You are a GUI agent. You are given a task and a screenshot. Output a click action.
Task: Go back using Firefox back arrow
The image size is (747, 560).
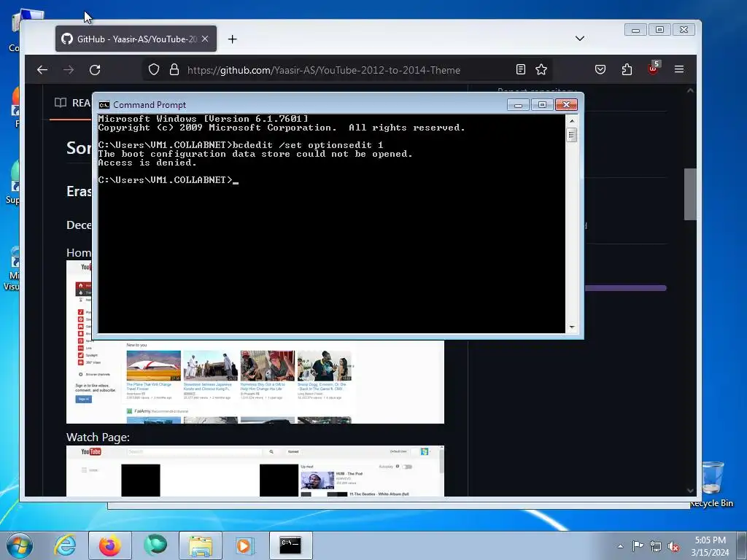[42, 70]
